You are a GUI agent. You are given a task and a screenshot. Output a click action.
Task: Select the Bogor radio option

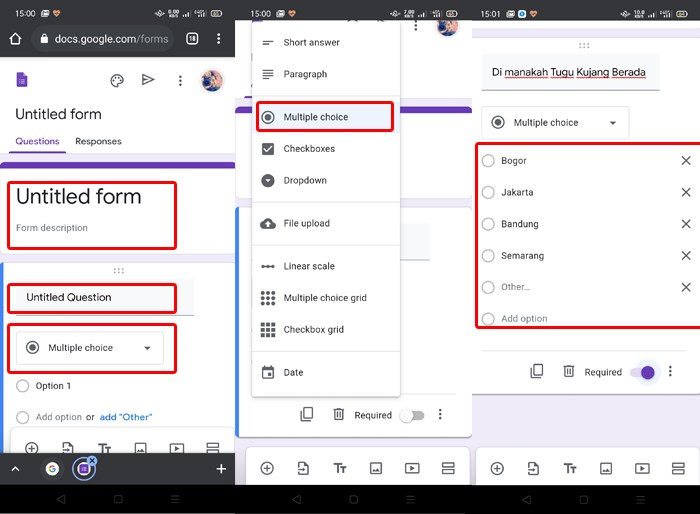(x=488, y=161)
